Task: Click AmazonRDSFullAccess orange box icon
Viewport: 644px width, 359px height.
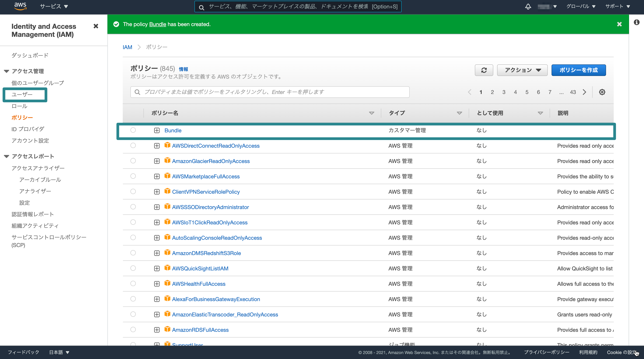Action: tap(167, 329)
